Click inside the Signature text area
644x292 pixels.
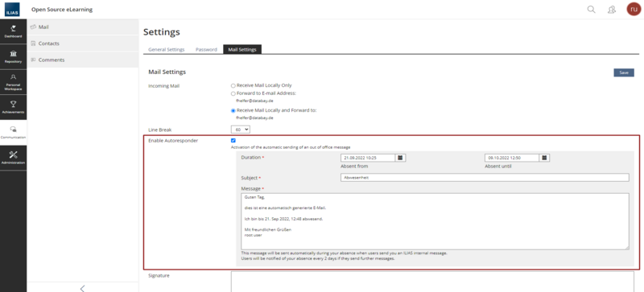pyautogui.click(x=432, y=282)
